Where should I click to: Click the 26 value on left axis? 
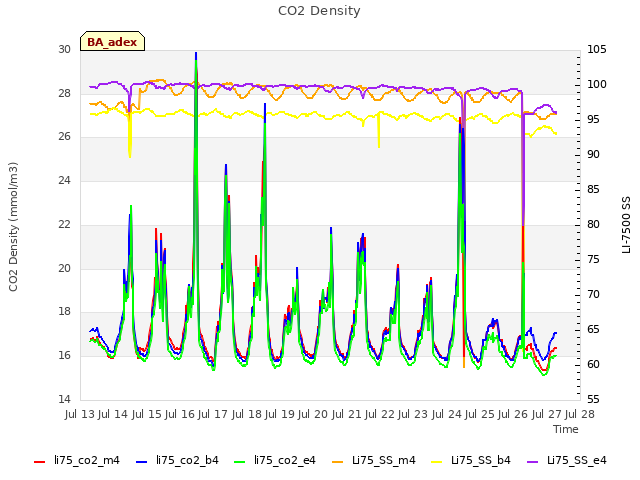64,137
